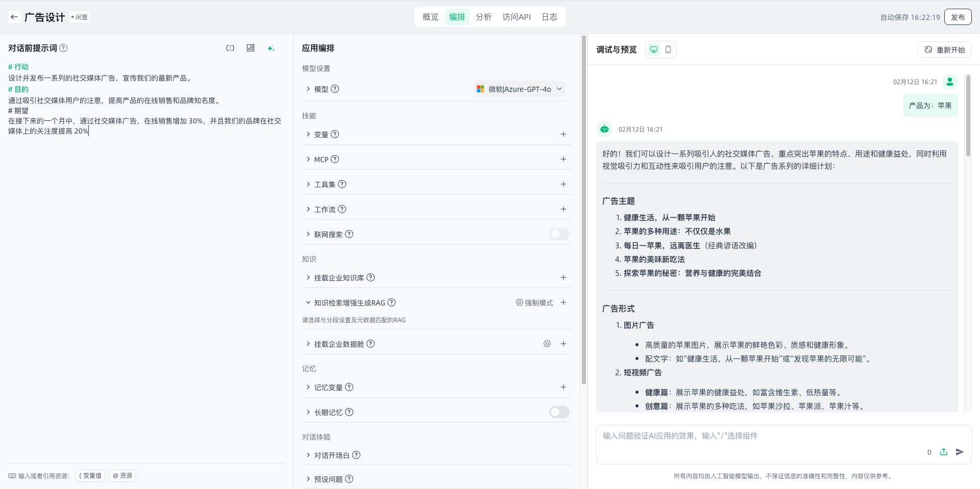Switch to the 分析 tab
980x489 pixels.
point(483,17)
